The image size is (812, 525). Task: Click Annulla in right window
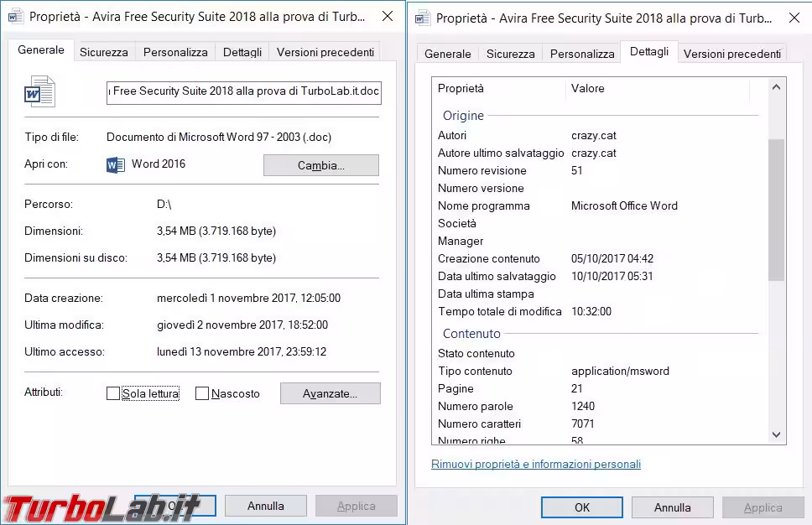point(672,507)
